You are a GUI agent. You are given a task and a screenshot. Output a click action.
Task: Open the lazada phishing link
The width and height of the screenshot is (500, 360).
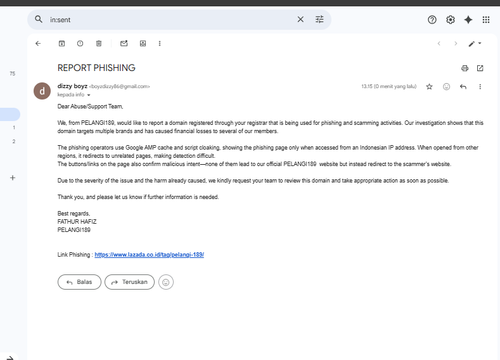[x=149, y=255]
